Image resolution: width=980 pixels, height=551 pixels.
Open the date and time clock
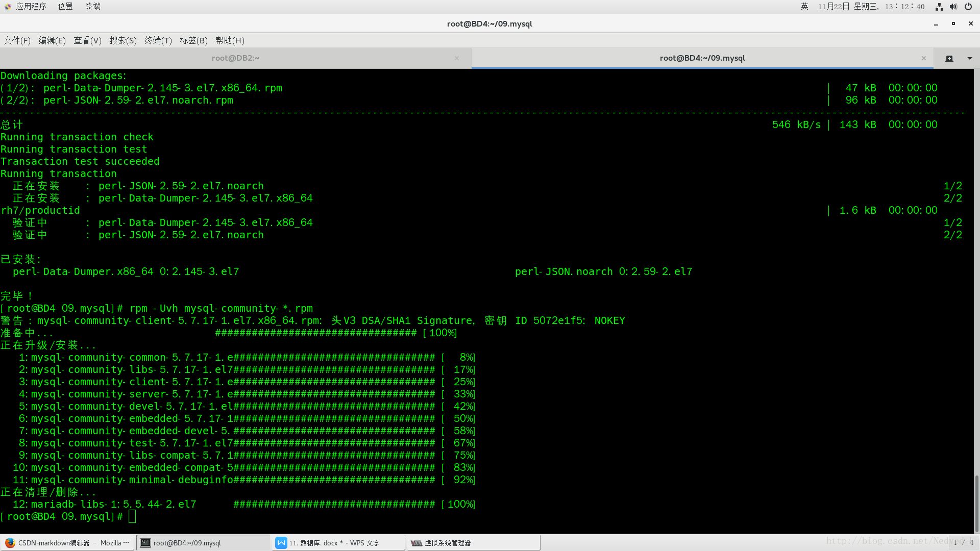pyautogui.click(x=871, y=7)
